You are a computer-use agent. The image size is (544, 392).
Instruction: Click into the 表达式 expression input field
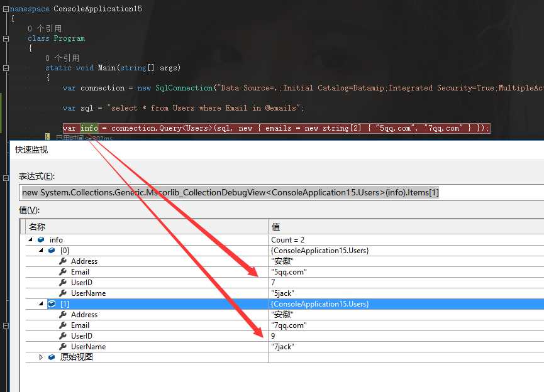[x=282, y=192]
